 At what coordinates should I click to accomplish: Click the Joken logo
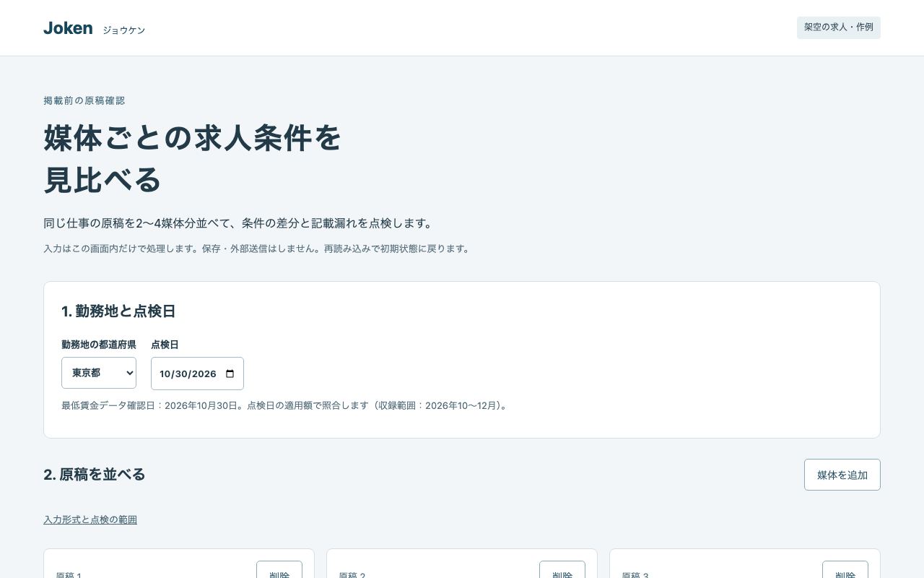point(68,28)
